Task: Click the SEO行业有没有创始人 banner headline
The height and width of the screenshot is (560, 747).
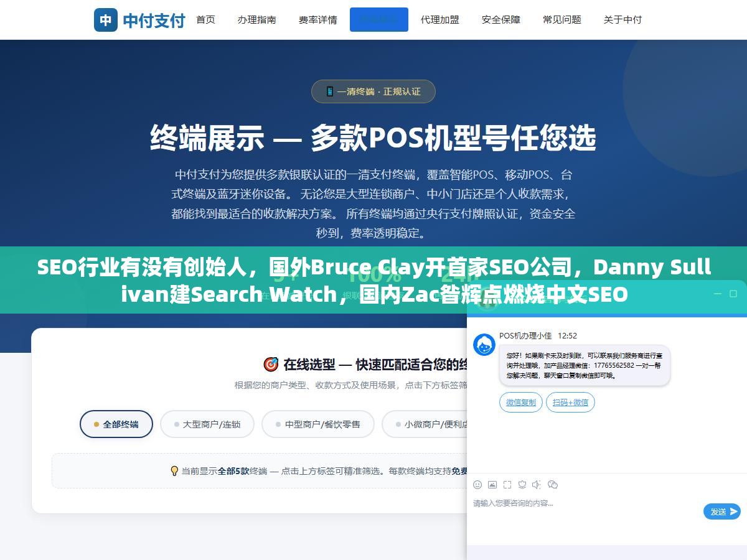Action: click(x=374, y=280)
